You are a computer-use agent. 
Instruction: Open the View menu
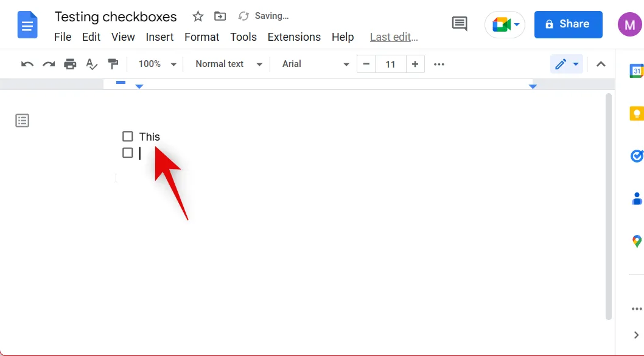tap(123, 37)
